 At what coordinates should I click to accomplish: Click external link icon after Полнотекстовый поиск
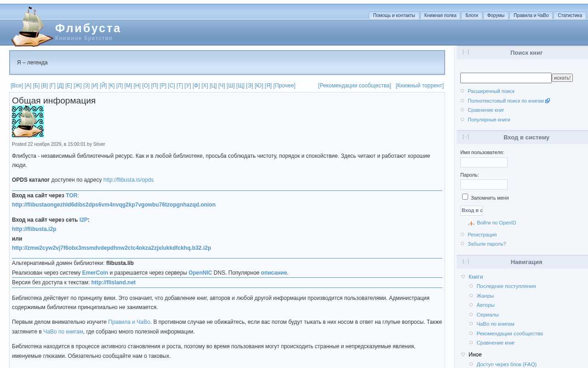pyautogui.click(x=548, y=101)
